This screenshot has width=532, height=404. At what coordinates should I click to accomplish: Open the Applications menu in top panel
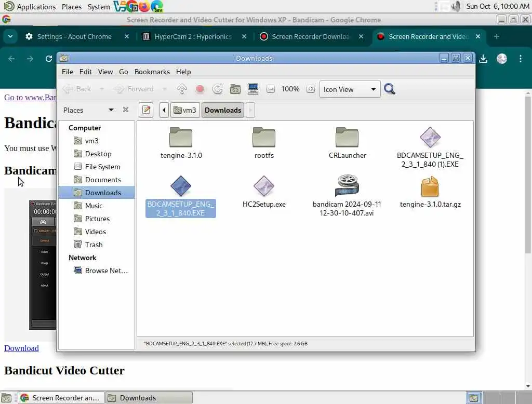point(36,6)
